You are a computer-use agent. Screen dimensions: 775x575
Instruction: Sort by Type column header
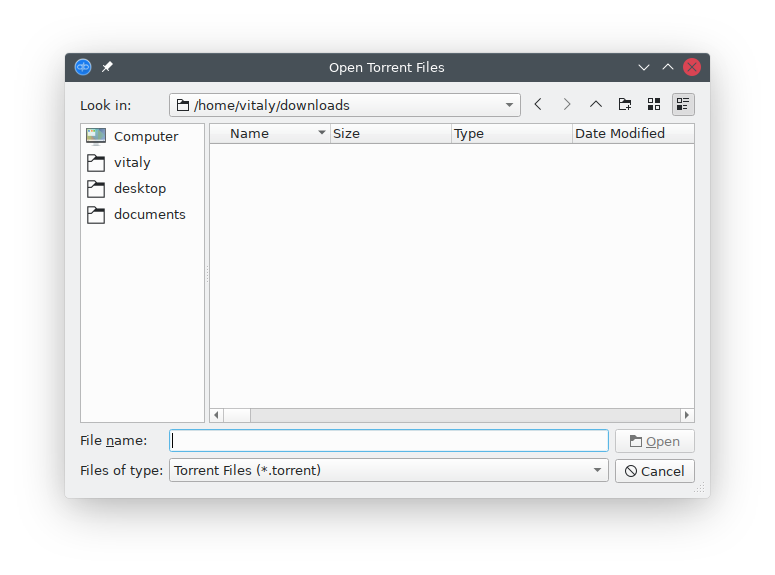pyautogui.click(x=512, y=133)
